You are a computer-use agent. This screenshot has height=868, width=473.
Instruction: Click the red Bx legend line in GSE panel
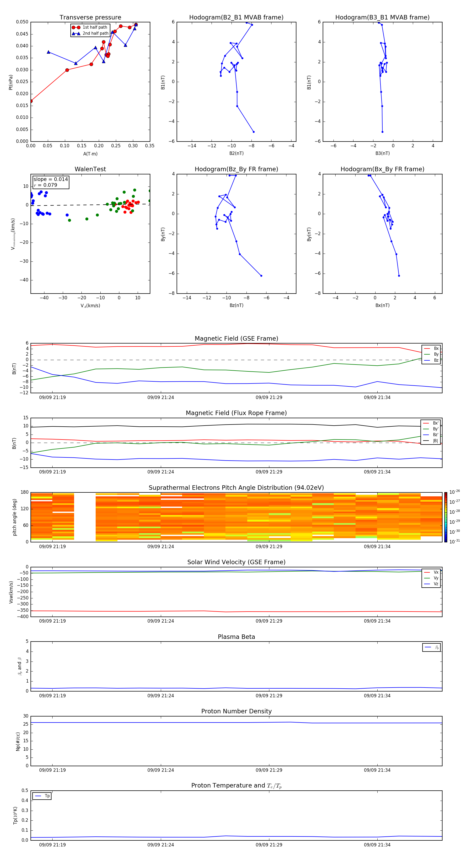click(427, 349)
